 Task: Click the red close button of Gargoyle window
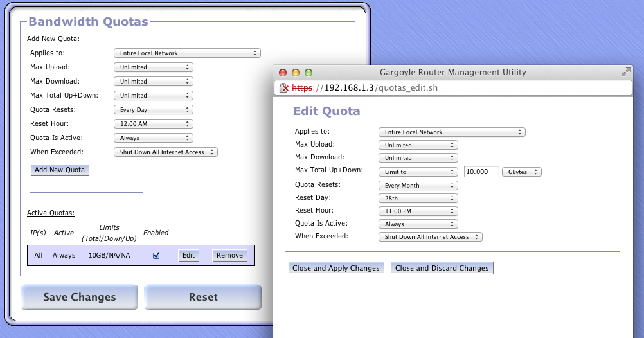click(283, 73)
